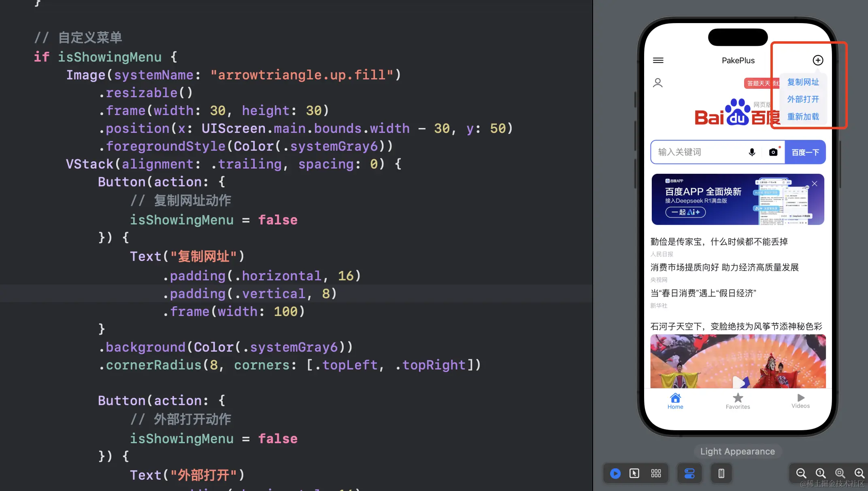The height and width of the screenshot is (491, 868).
Task: Zoom preview to fit
Action: (840, 473)
